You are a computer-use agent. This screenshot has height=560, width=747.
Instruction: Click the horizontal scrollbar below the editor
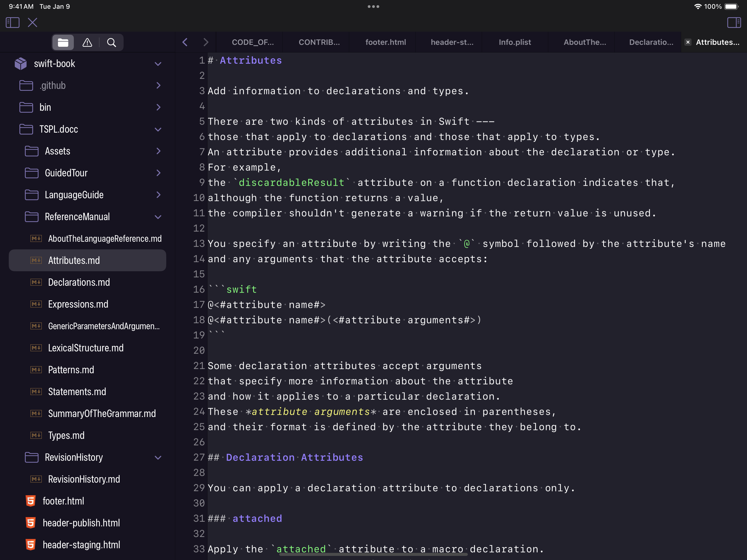click(373, 554)
